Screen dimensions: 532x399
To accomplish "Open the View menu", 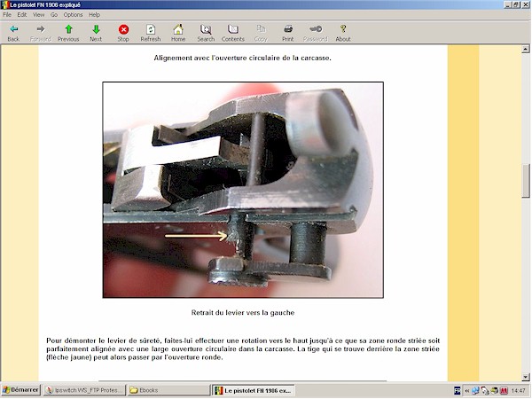I will (38, 14).
